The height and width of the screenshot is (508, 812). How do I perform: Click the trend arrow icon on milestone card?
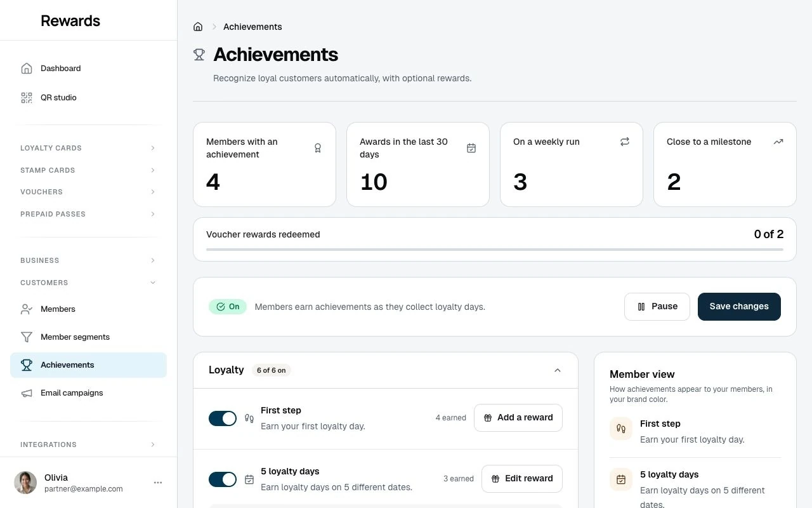778,142
